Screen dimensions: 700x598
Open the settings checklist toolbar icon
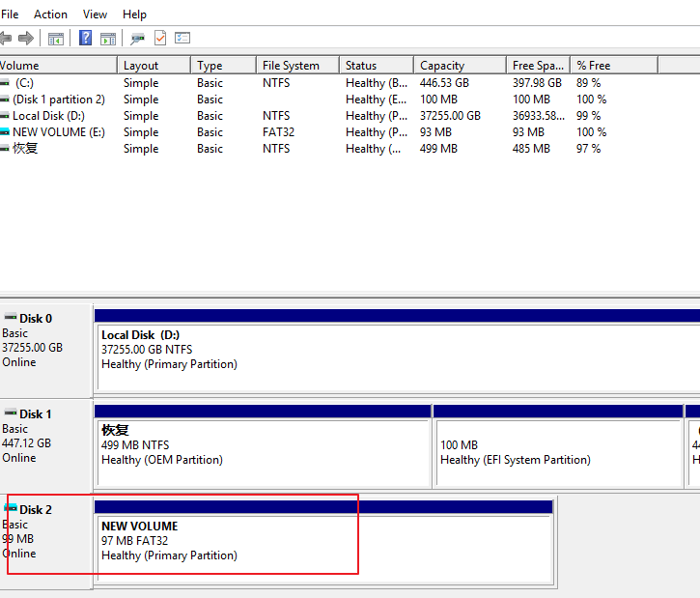coord(182,39)
